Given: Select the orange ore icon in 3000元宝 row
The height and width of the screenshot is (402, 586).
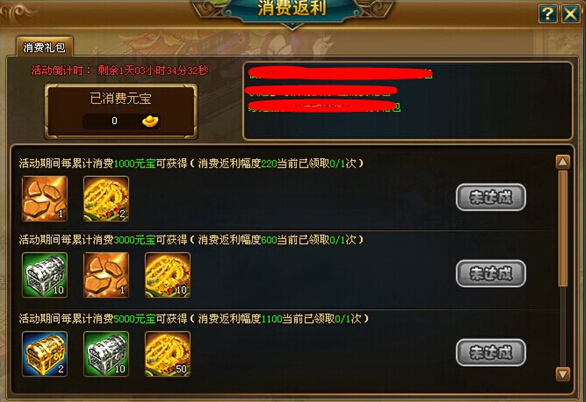Looking at the screenshot, I should [106, 275].
